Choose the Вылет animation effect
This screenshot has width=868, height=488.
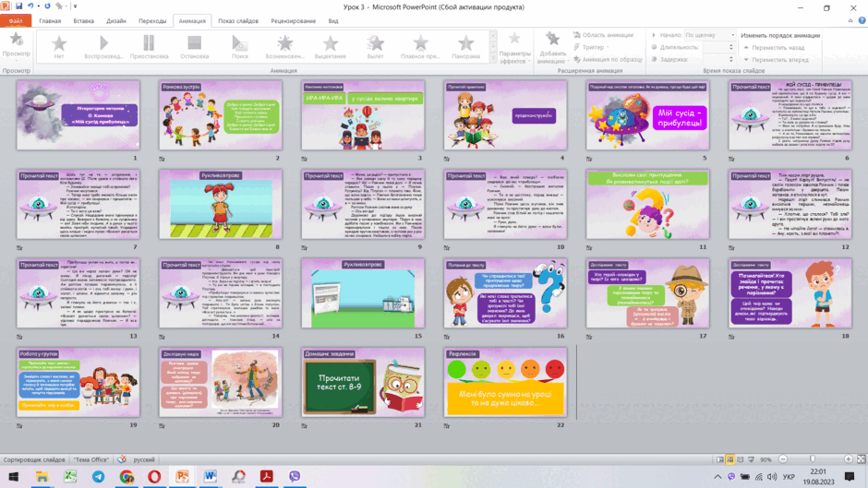(x=375, y=46)
